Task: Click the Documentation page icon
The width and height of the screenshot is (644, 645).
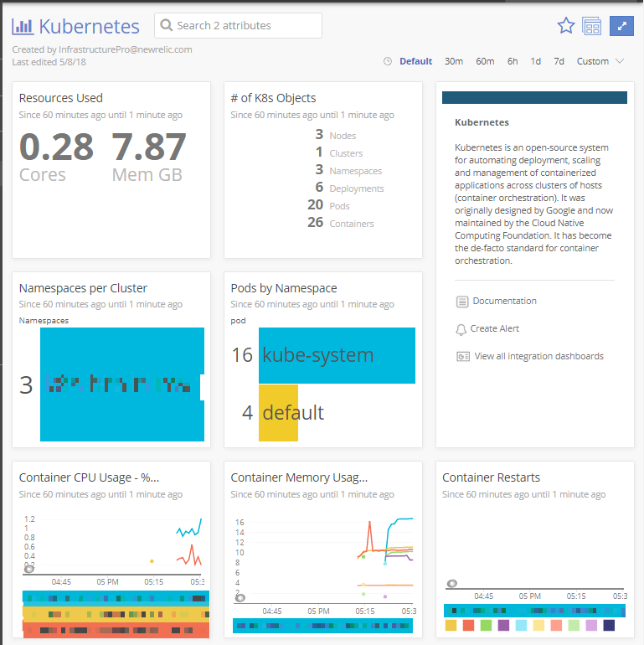Action: tap(462, 302)
